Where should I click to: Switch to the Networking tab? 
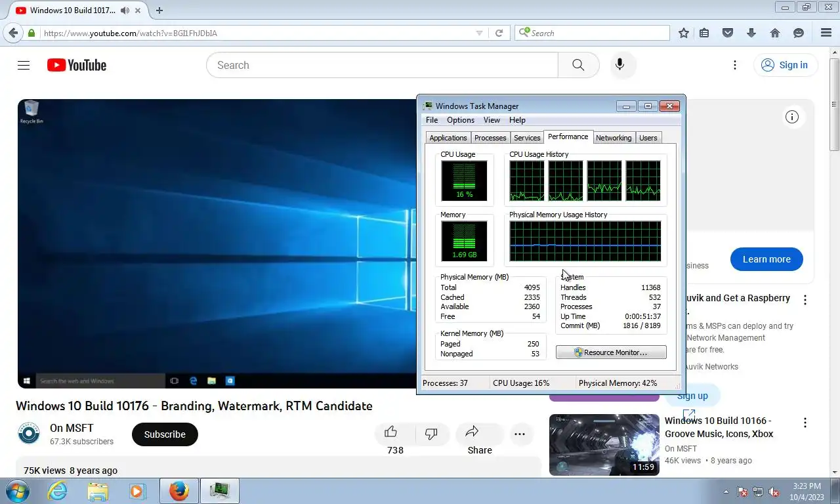(x=614, y=138)
